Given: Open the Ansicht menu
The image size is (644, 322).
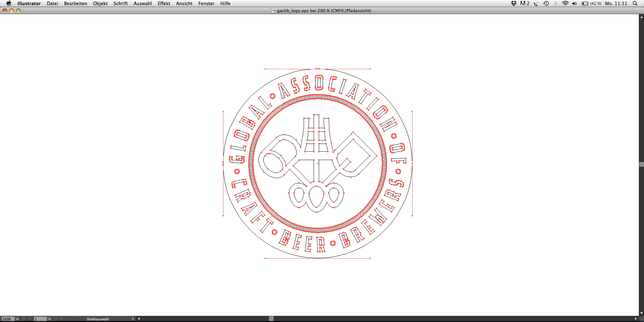Looking at the screenshot, I should pos(184,3).
